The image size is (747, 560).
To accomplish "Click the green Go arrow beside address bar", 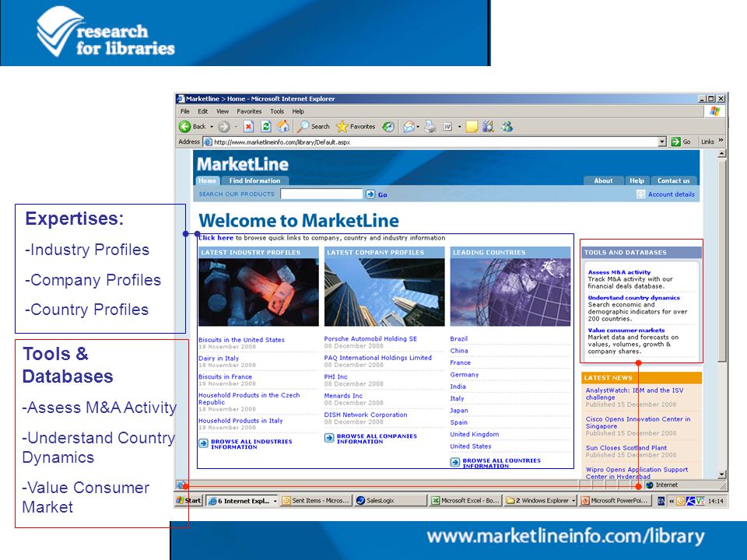I will coord(675,142).
